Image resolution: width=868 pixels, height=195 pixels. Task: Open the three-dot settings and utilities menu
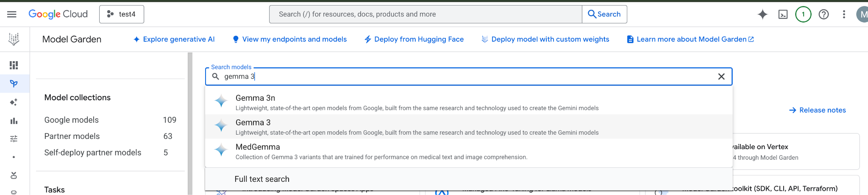coord(844,14)
